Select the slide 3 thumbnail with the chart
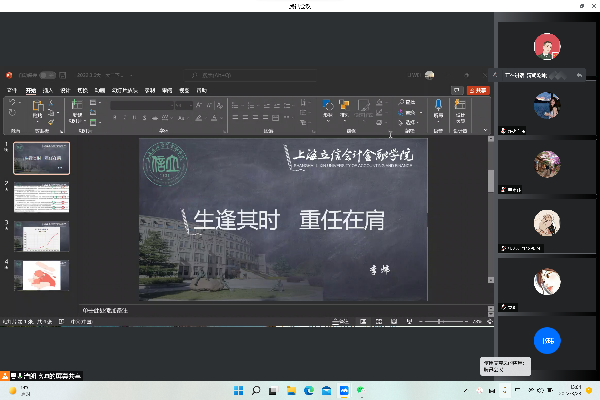Viewport: 600px width, 400px height. coord(42,236)
